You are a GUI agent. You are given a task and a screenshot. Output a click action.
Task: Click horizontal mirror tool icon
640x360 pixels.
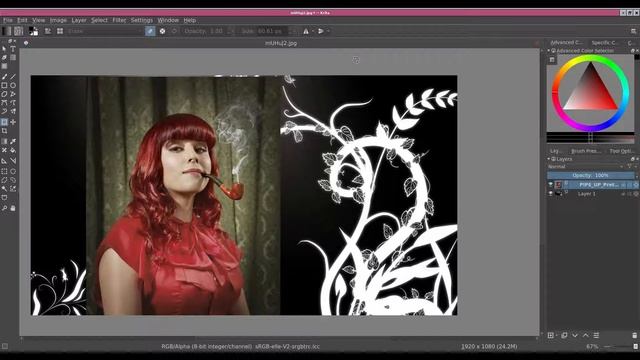[306, 31]
